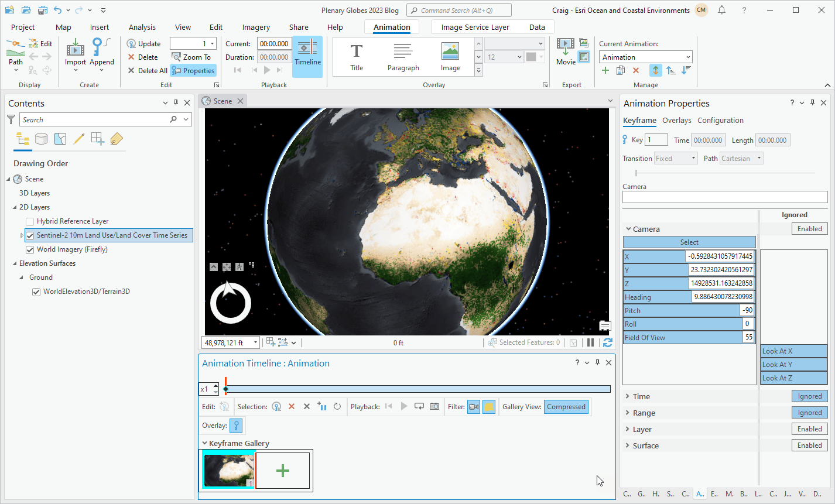This screenshot has height=504, width=835.
Task: Select the keyframe 1 thumbnail
Action: pyautogui.click(x=228, y=470)
